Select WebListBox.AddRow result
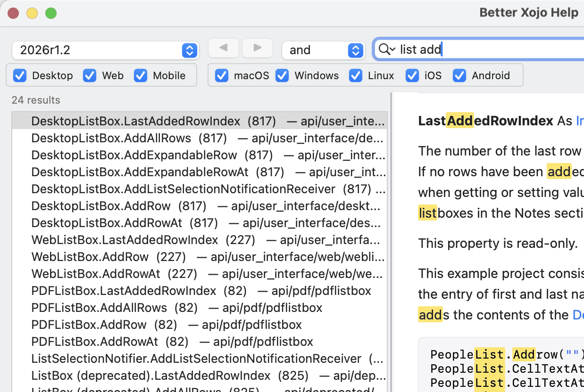This screenshot has width=584, height=392. pyautogui.click(x=200, y=257)
